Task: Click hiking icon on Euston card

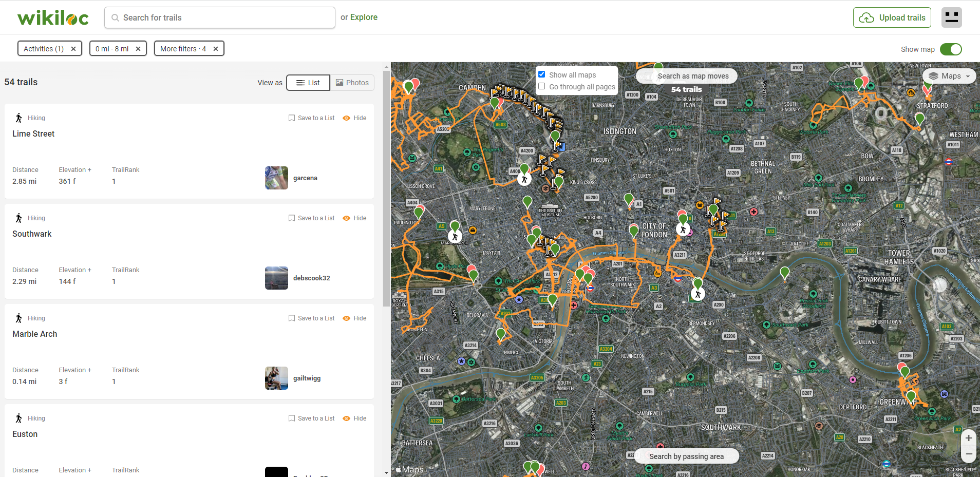Action: click(x=18, y=418)
